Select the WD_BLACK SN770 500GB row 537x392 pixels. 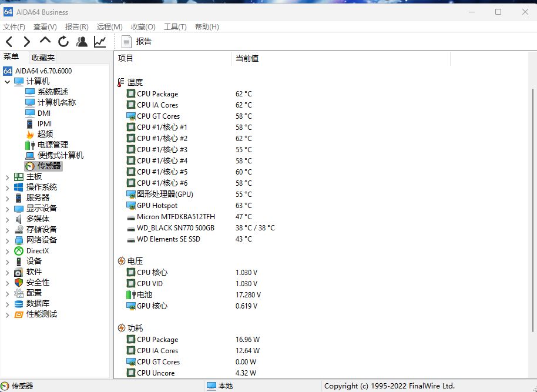point(201,228)
